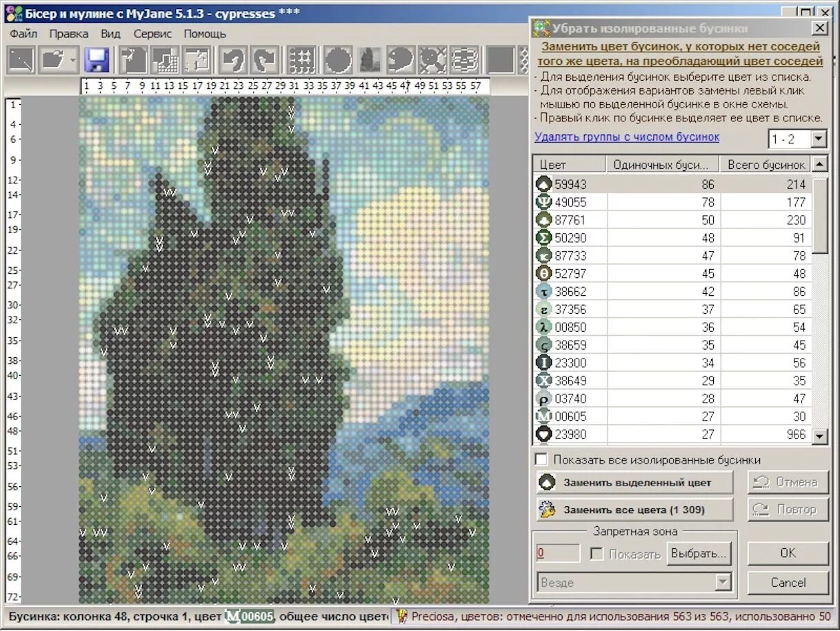The height and width of the screenshot is (631, 840).
Task: Click the import page icon with arrow
Action: pos(134,61)
